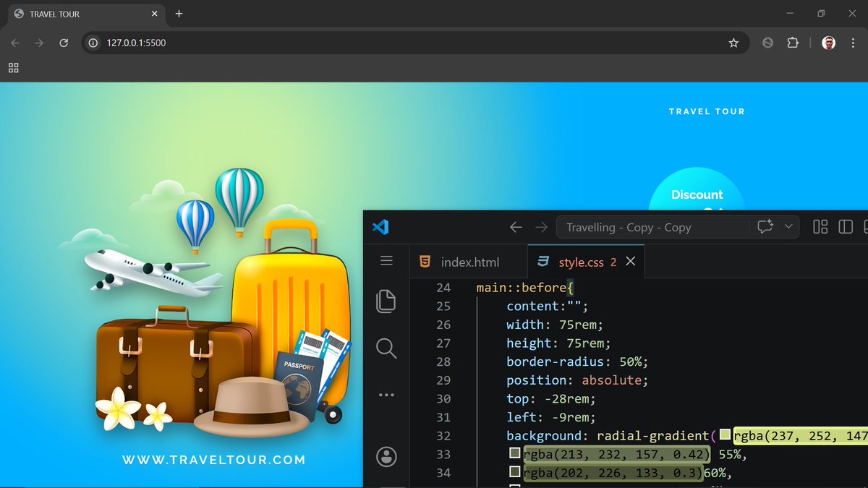This screenshot has width=868, height=488.
Task: Click line number 24 in the gutter
Action: coord(443,288)
